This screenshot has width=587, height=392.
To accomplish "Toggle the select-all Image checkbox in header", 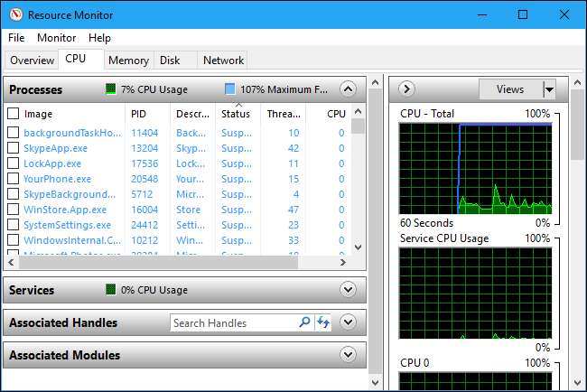I will [x=13, y=114].
